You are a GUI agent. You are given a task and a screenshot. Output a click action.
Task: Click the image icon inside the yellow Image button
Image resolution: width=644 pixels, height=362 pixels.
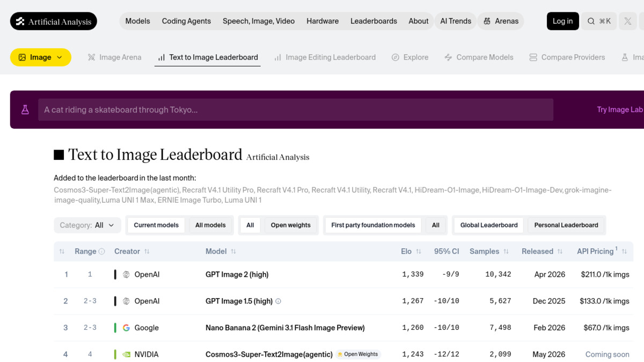coord(22,57)
